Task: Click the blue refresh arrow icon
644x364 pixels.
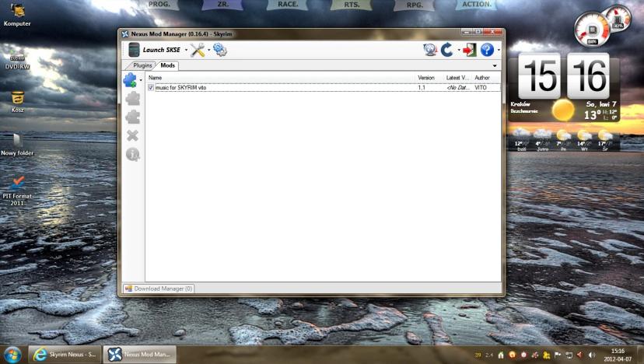Action: click(x=447, y=50)
